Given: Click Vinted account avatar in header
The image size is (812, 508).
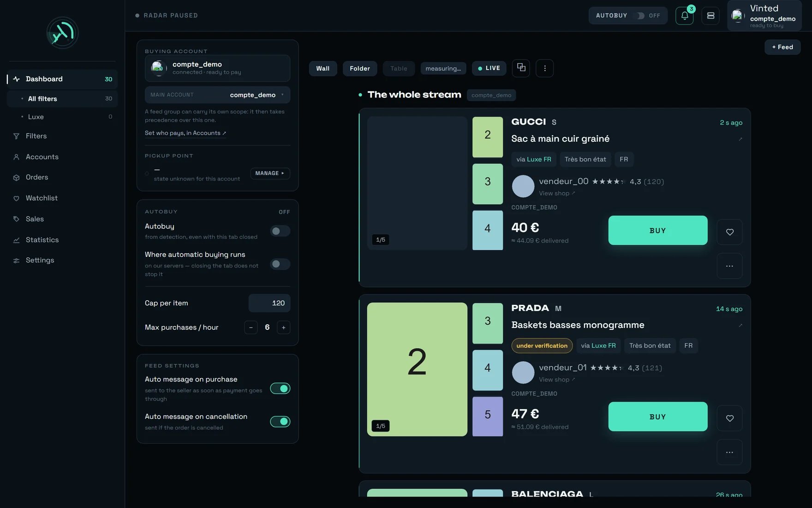Looking at the screenshot, I should point(738,16).
